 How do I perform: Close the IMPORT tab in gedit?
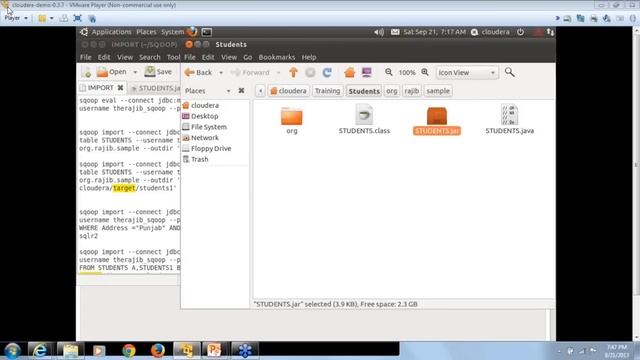(120, 88)
